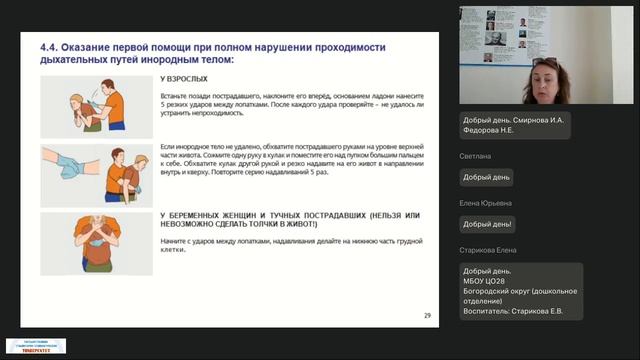Click chat message mentioning 'МБОУ ЦО28'
Viewport: 640px width, 360px height.
(x=521, y=291)
